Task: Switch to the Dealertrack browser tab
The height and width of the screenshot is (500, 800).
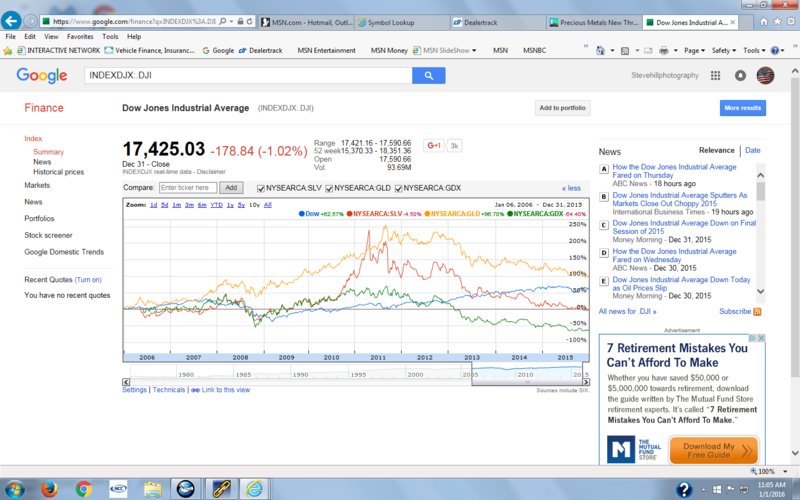Action: (x=496, y=22)
